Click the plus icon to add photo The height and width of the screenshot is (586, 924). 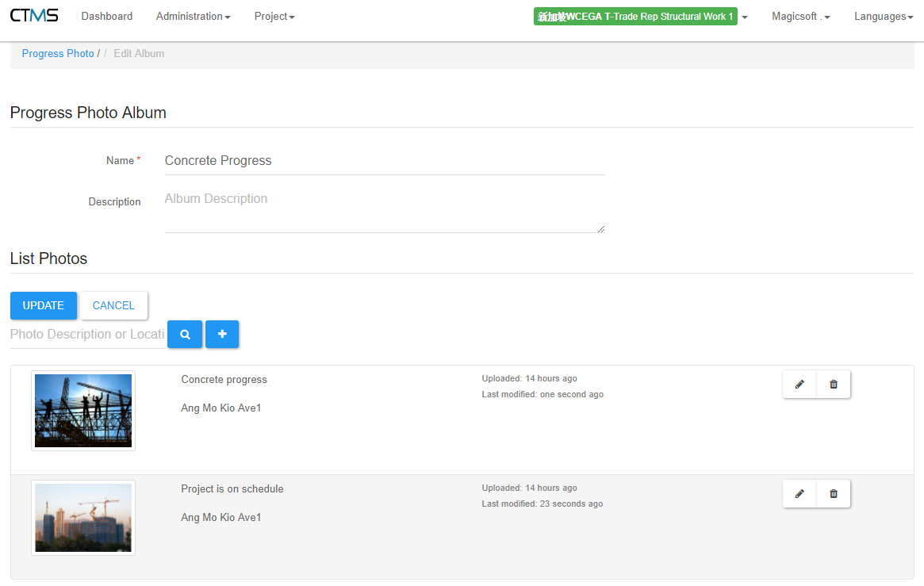(x=222, y=335)
